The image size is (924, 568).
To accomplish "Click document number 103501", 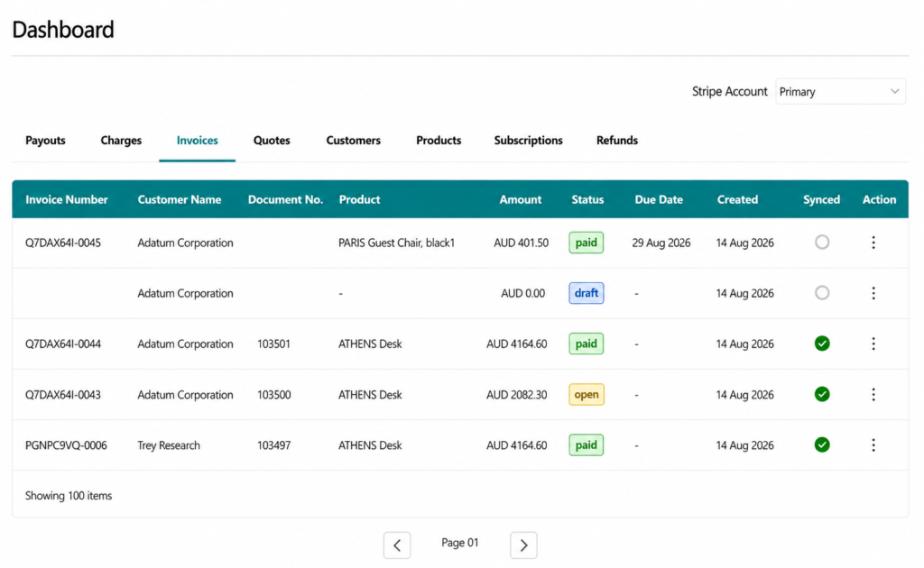I will [x=273, y=344].
